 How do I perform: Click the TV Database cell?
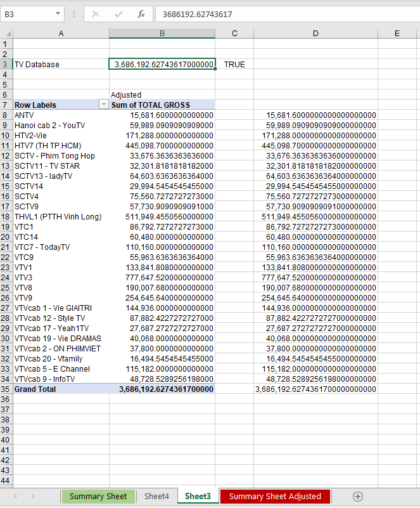61,64
